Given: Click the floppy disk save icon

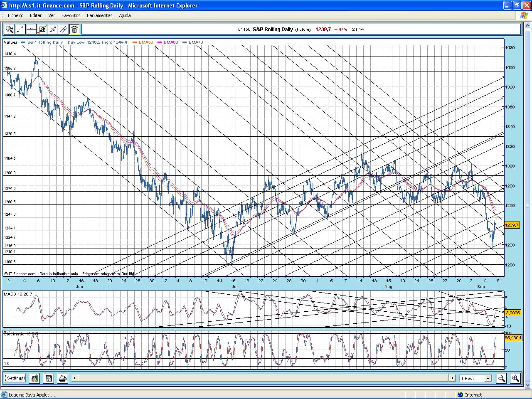Looking at the screenshot, I should (x=49, y=378).
